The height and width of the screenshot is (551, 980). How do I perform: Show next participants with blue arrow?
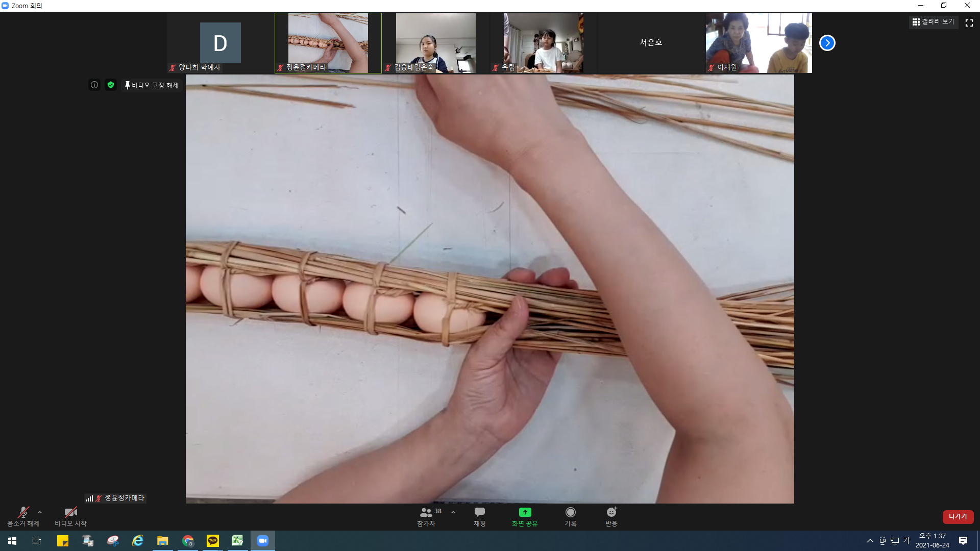coord(827,43)
